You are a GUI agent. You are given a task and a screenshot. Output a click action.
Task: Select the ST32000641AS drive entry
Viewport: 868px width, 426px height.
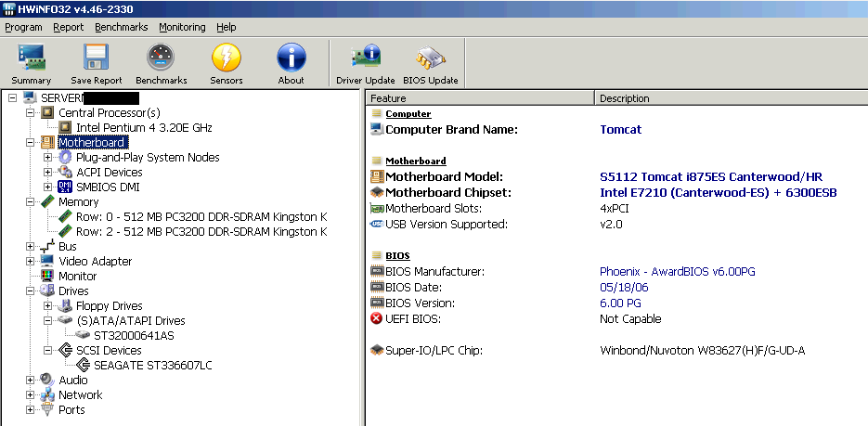[135, 335]
